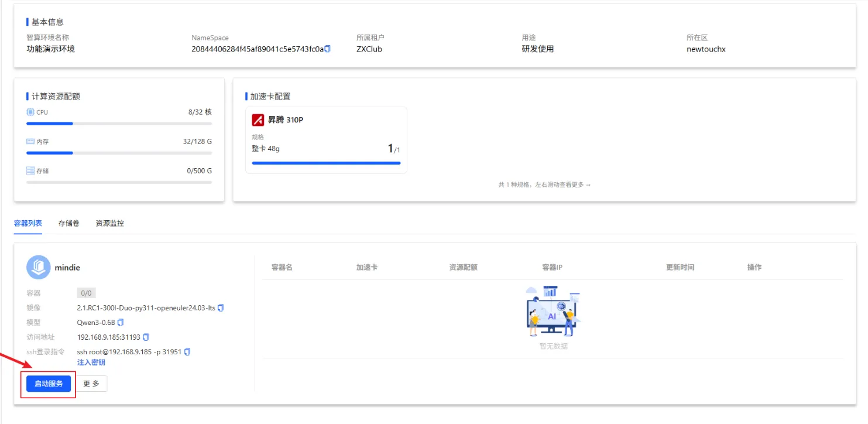Screen dimensions: 868x424
Task: Click the 研发使用 purpose value
Action: (x=538, y=49)
